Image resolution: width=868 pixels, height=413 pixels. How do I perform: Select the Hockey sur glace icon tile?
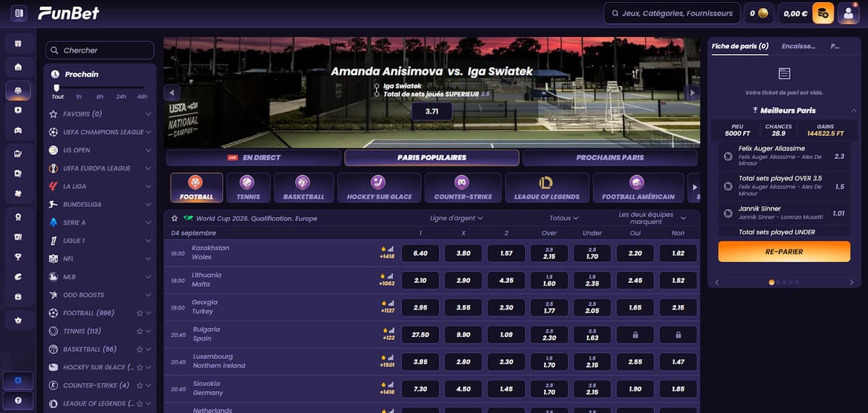pos(379,187)
